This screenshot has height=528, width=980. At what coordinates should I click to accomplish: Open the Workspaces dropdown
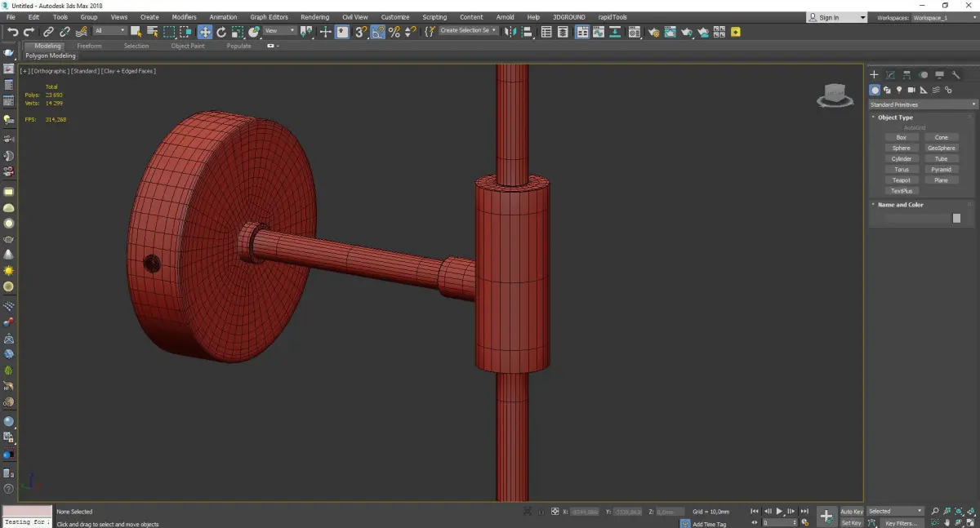[943, 17]
